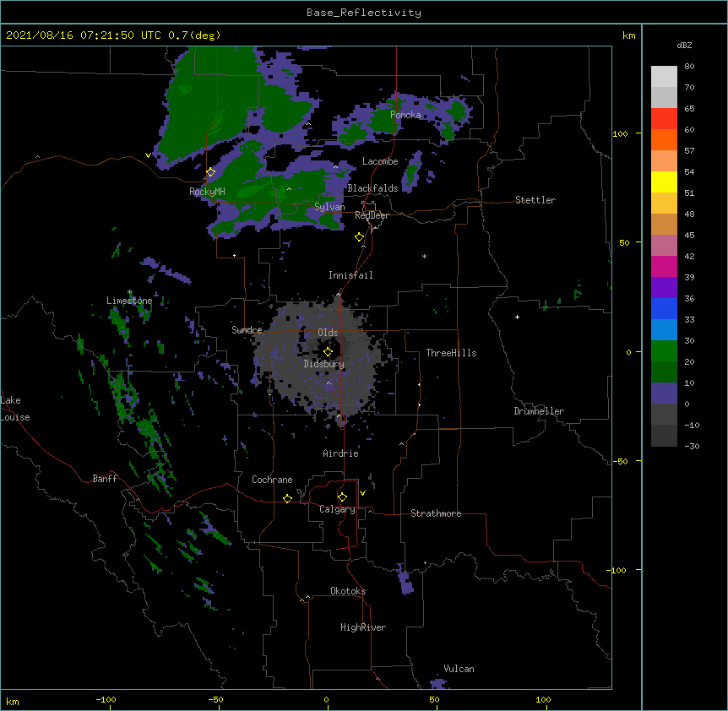This screenshot has height=711, width=728.
Task: Click the Lacombe city label
Action: click(x=380, y=161)
